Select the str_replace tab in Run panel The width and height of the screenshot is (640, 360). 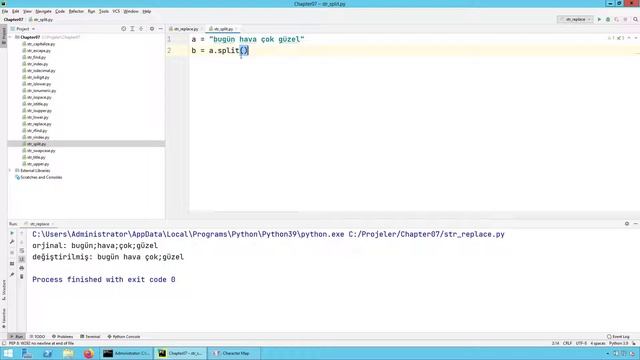coord(39,224)
